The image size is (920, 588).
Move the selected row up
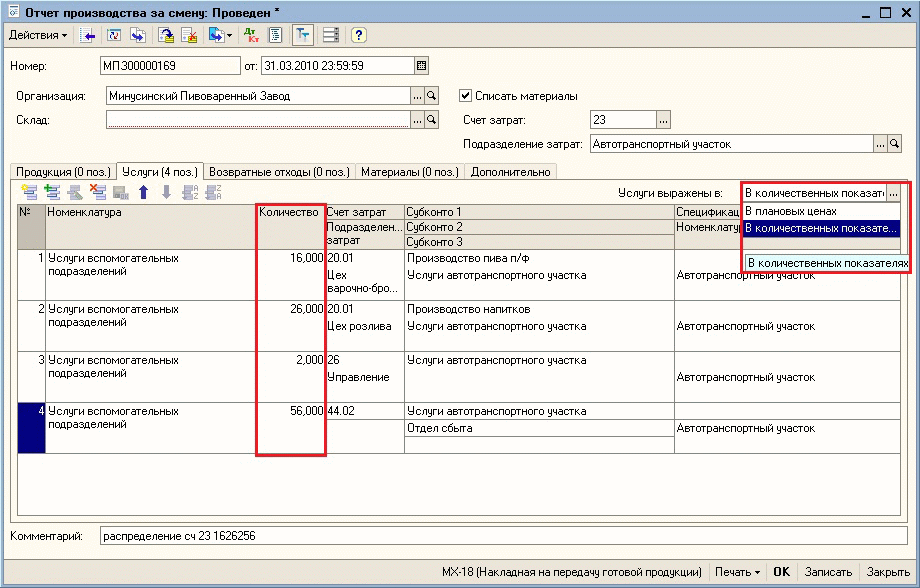[144, 192]
